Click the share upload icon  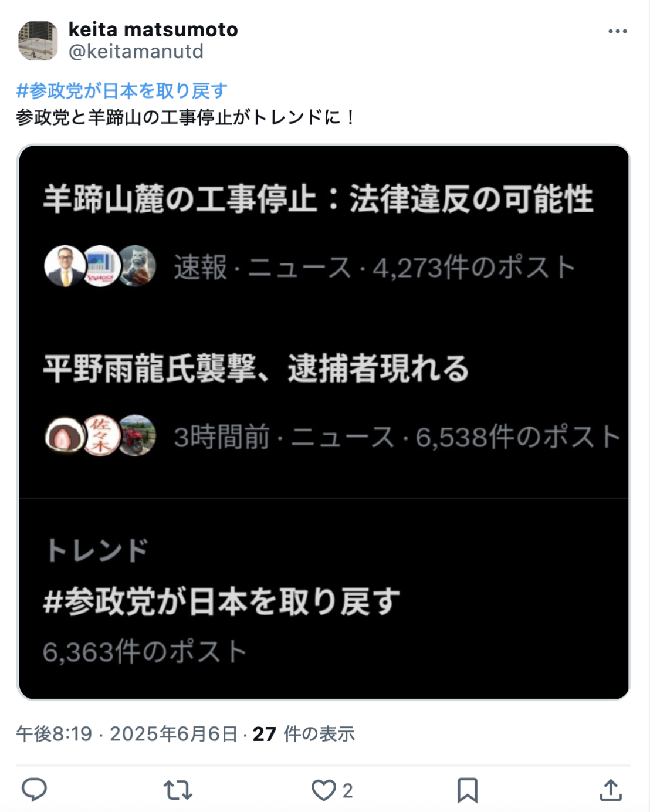tap(611, 790)
